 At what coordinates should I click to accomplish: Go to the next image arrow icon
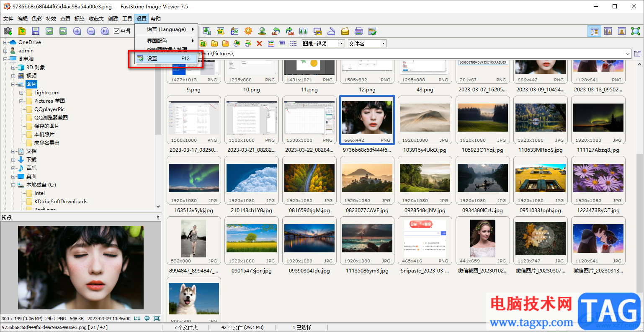point(63,31)
